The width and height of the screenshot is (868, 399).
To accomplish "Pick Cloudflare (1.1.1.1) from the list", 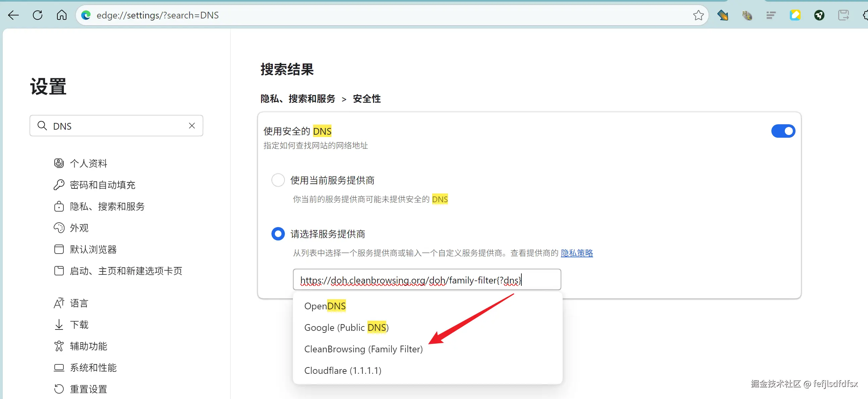I will tap(342, 370).
